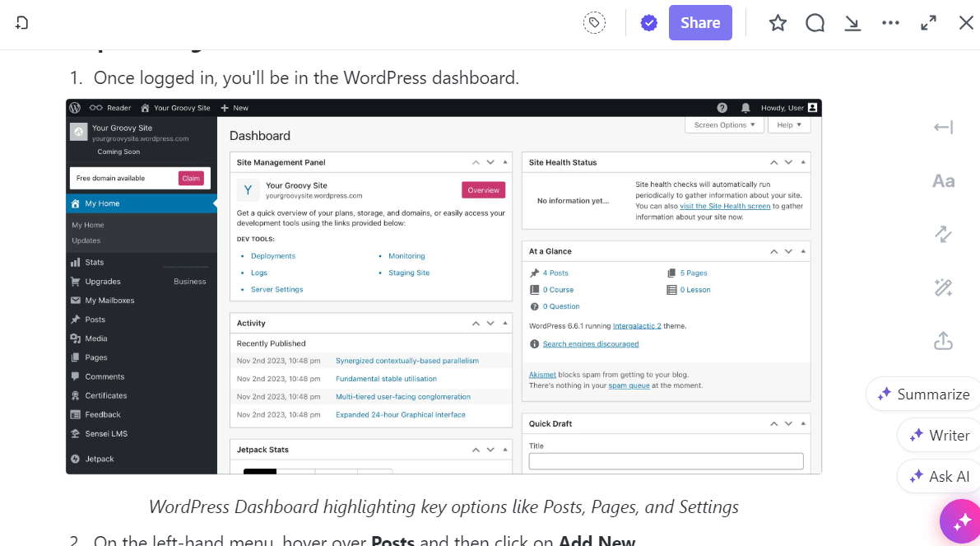Click the upload export icon in sidebar

coord(943,341)
